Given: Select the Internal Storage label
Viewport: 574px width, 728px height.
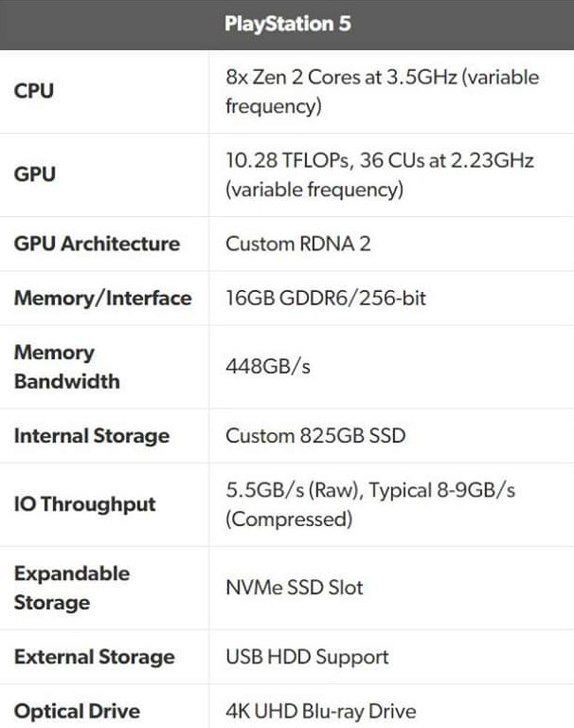Looking at the screenshot, I should [92, 436].
